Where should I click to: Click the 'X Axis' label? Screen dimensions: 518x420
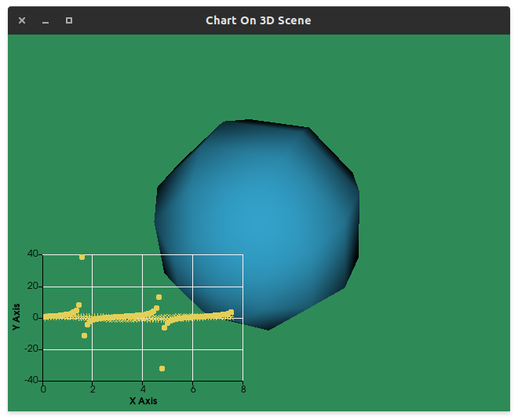[143, 401]
